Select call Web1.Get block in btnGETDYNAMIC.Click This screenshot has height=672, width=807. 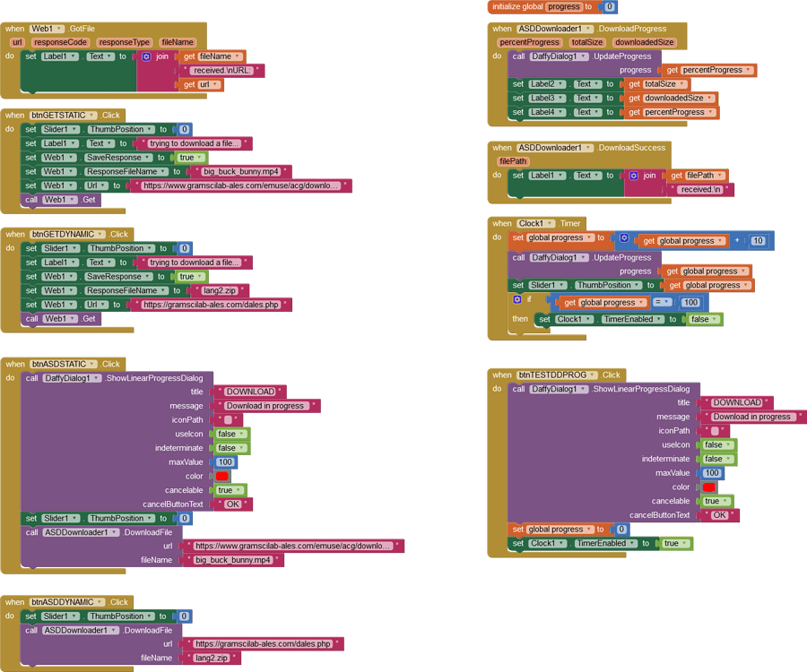pyautogui.click(x=61, y=319)
